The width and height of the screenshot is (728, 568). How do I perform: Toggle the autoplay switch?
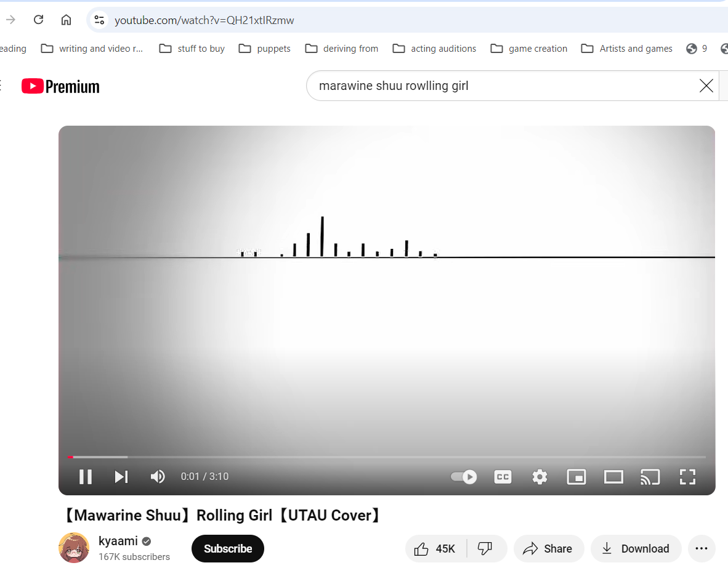click(x=463, y=476)
